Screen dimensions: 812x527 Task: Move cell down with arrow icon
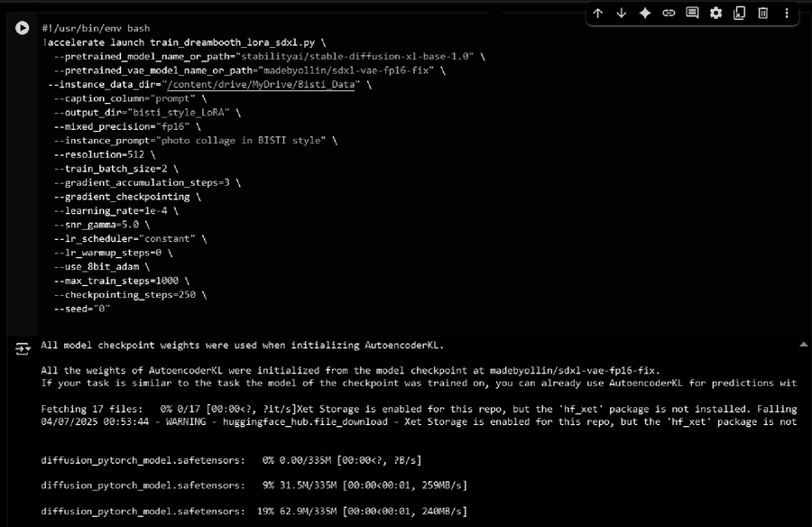click(622, 14)
